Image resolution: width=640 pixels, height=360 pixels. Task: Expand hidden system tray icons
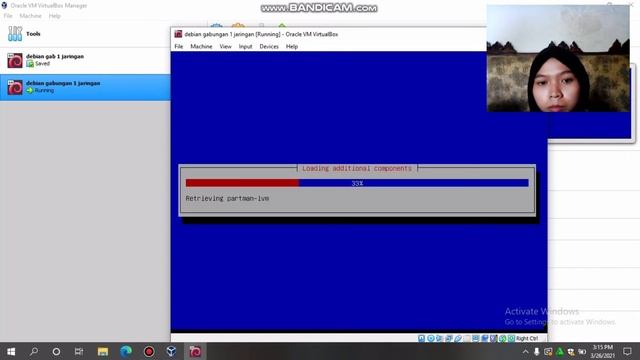coord(525,352)
